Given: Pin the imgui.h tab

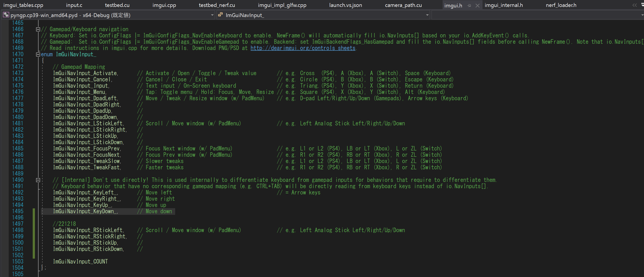Looking at the screenshot, I should point(469,6).
